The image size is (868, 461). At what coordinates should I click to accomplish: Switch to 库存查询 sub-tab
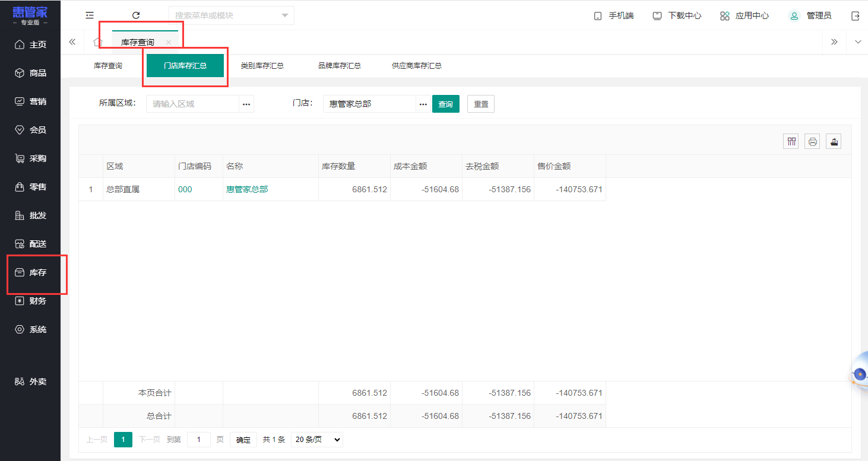point(108,66)
